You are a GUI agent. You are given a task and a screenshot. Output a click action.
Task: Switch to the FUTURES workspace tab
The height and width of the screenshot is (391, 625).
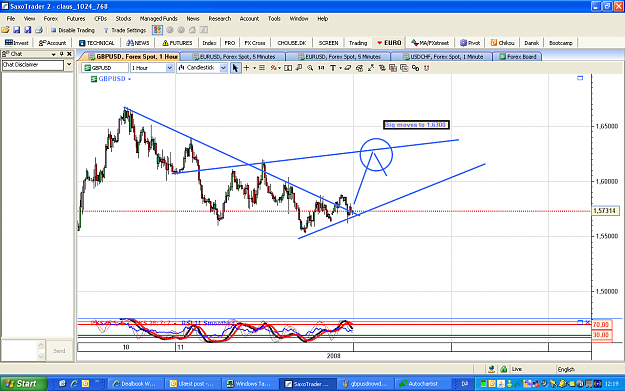tap(177, 43)
